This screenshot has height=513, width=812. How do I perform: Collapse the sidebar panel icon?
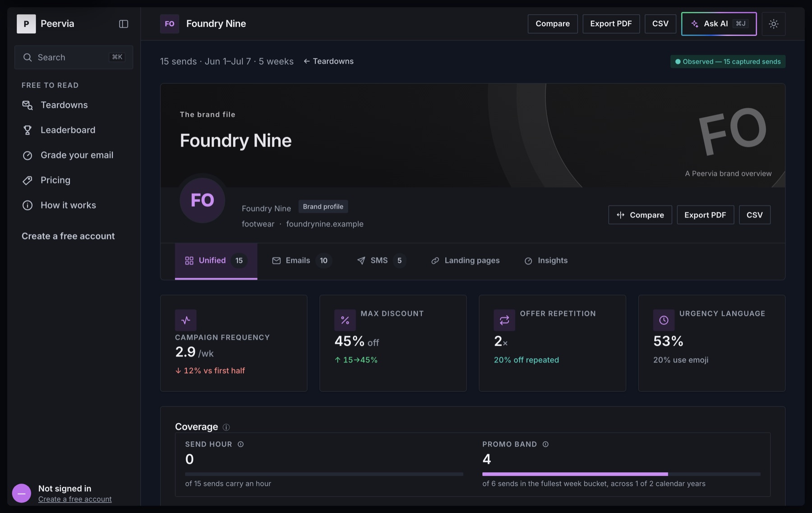coord(123,24)
